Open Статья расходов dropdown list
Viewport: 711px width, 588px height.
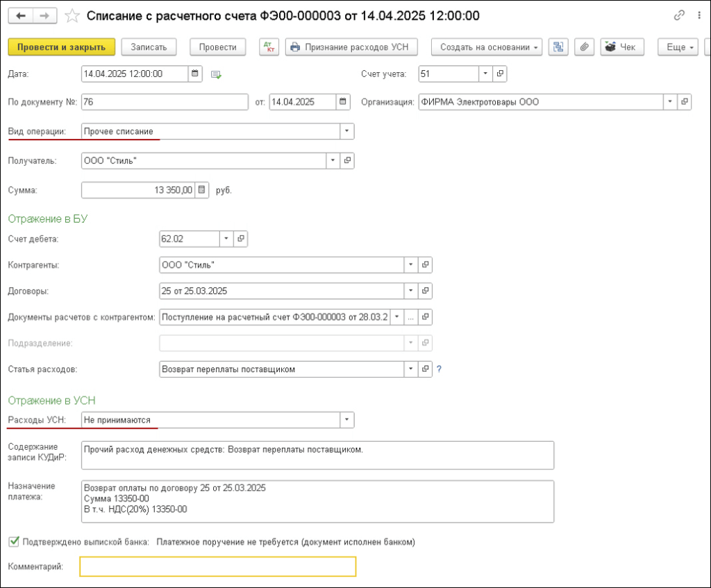pyautogui.click(x=411, y=369)
